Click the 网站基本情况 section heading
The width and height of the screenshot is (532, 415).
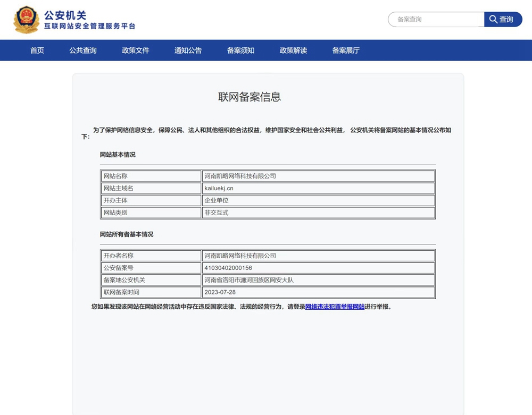click(118, 155)
